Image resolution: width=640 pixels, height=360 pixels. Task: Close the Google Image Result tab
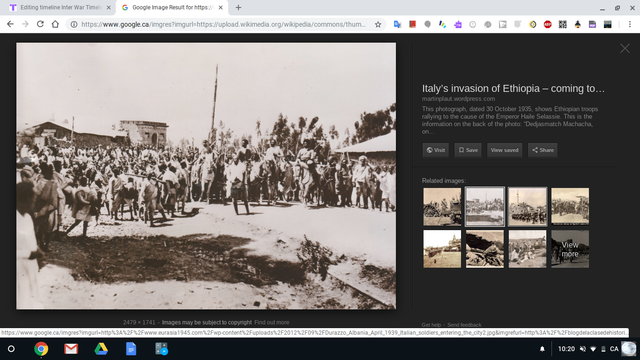point(220,7)
